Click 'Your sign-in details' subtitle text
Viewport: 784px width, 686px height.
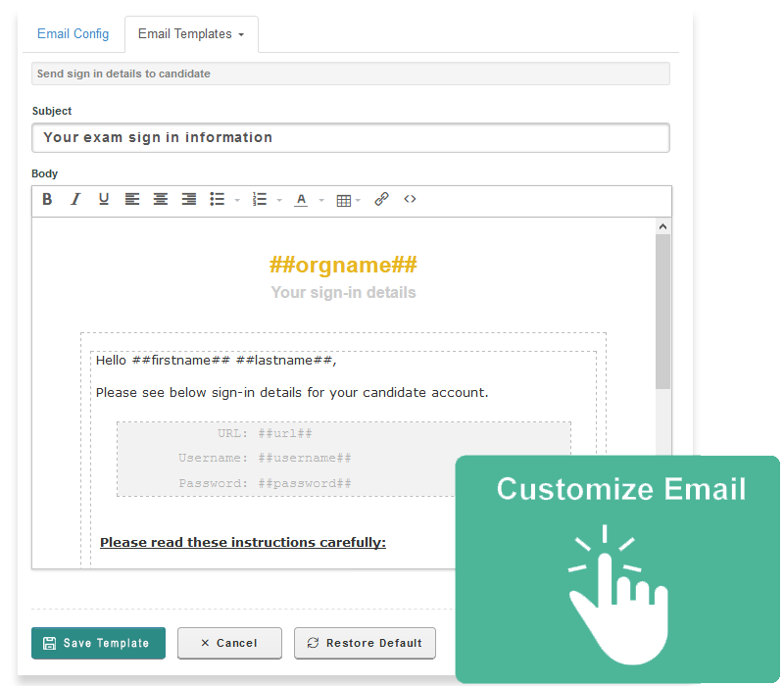(344, 292)
